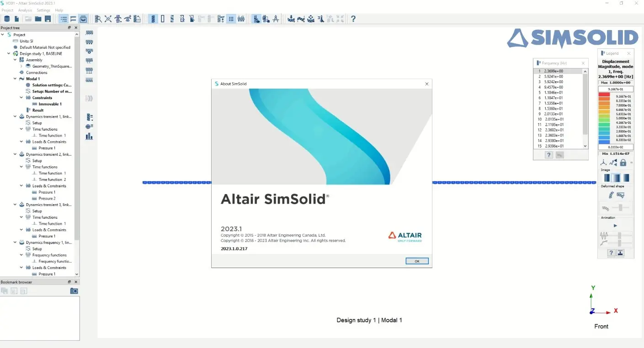Screen dimensions: 644x348
Task: Collapse the Project root node
Action: tap(3, 35)
